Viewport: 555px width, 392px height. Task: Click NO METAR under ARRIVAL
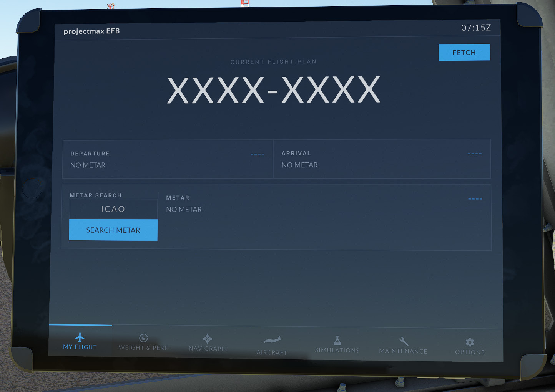(x=299, y=165)
